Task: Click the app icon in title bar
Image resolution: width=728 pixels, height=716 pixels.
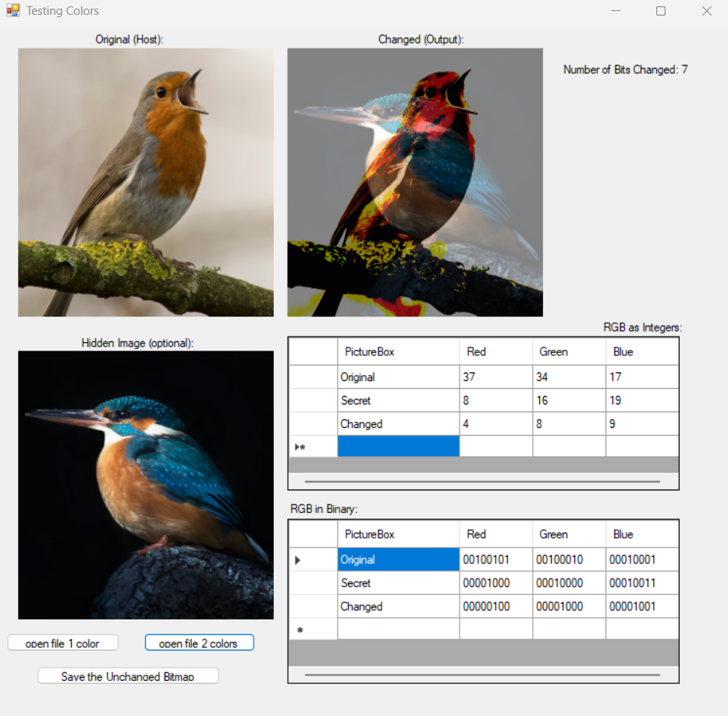Action: click(12, 11)
